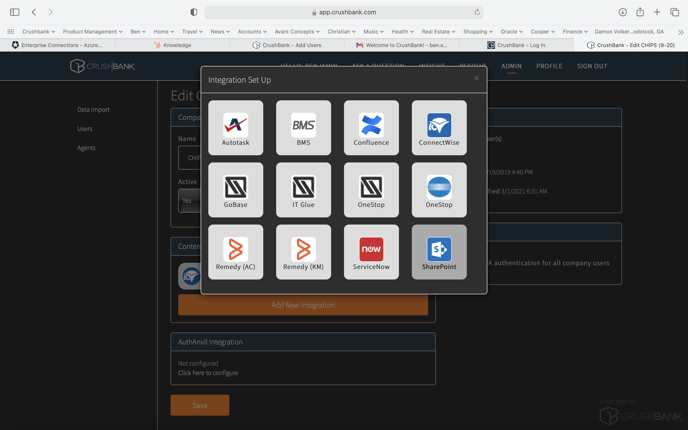Expand the Shopping bookmarks folder
This screenshot has height=430, width=688.
coord(478,32)
